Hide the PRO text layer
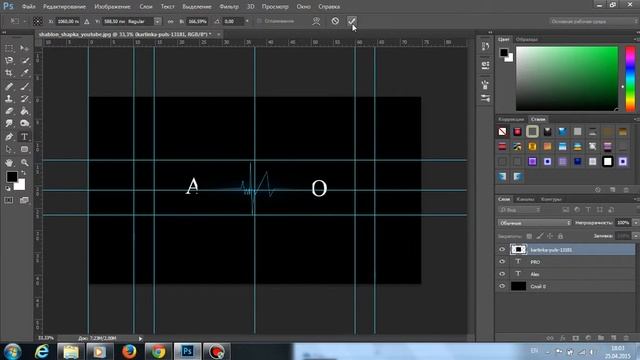 (502, 262)
